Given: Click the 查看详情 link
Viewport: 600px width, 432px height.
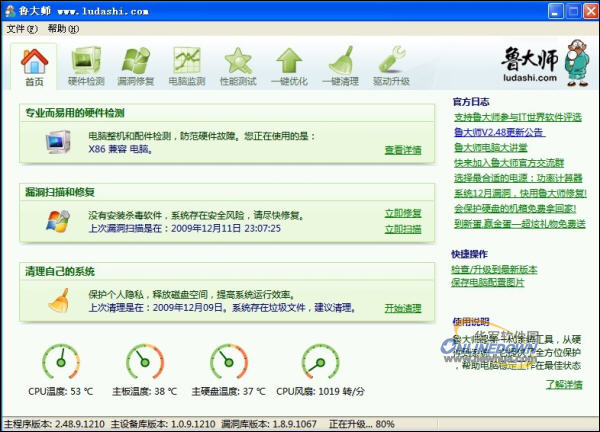Looking at the screenshot, I should tap(402, 150).
